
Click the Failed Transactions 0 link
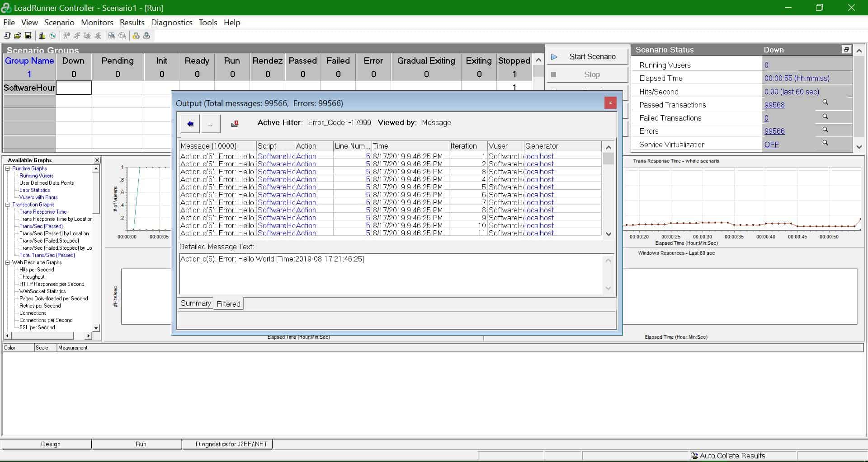click(766, 118)
